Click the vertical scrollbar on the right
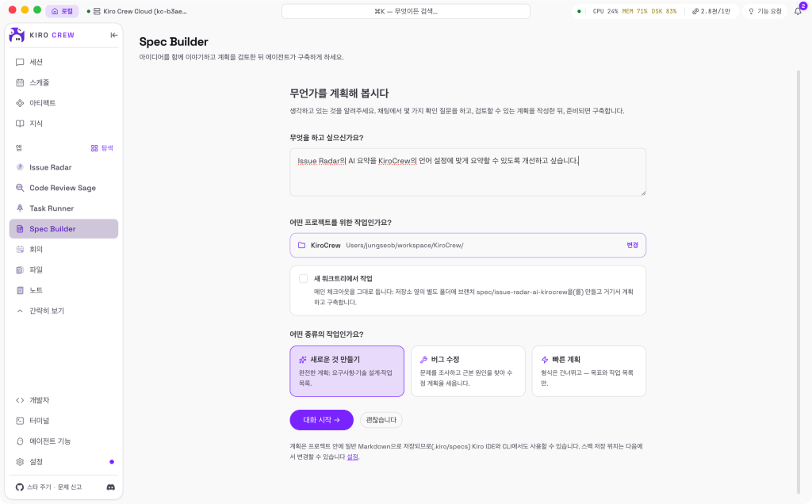This screenshot has width=812, height=504. click(798, 282)
